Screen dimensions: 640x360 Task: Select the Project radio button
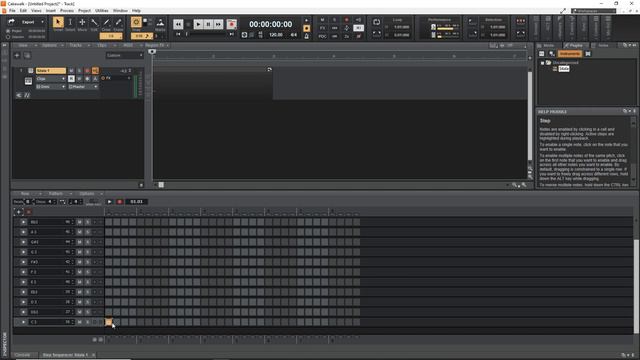coord(8,31)
